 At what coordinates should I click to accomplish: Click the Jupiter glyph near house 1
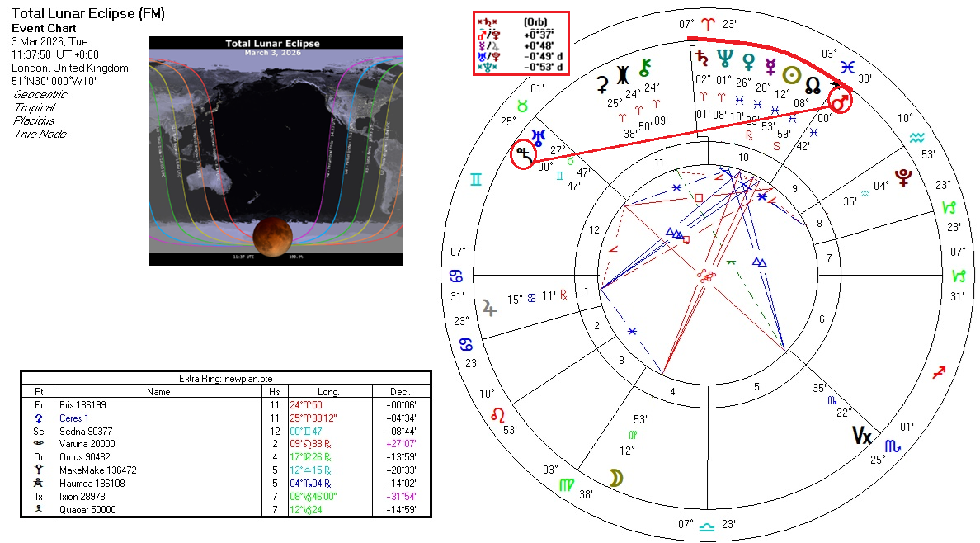pyautogui.click(x=491, y=308)
